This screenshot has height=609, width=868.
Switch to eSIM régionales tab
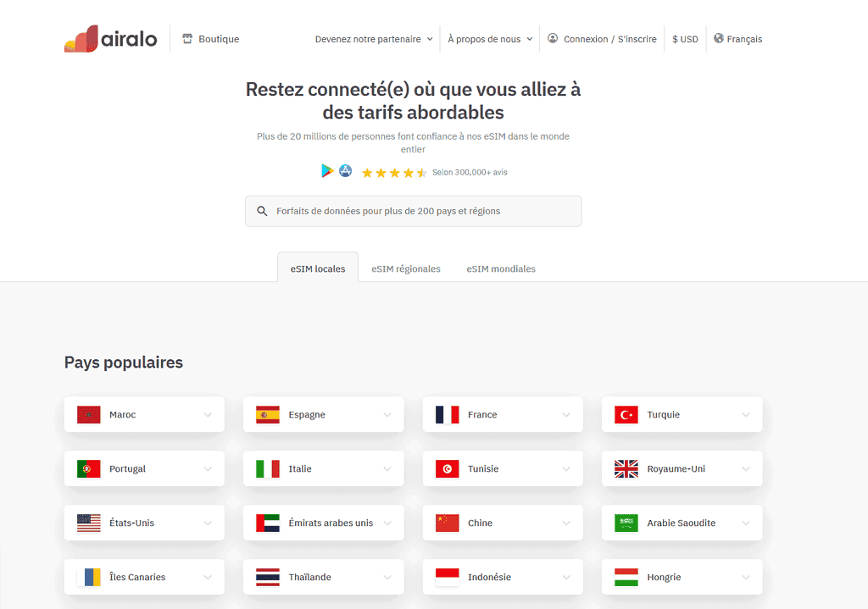click(x=406, y=269)
